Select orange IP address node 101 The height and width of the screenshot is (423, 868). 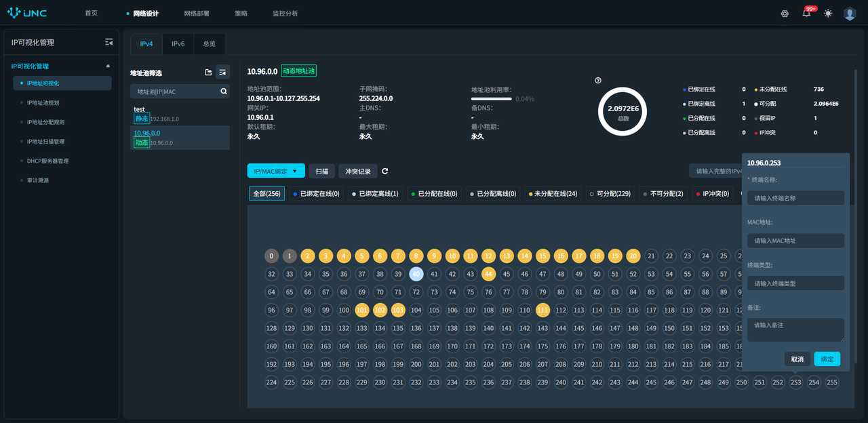coord(362,310)
